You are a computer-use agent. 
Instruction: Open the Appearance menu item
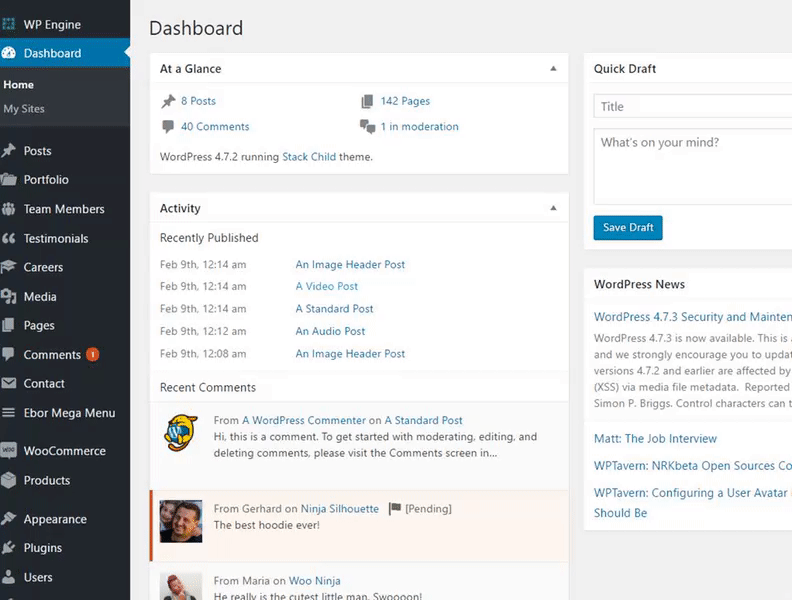[x=55, y=519]
